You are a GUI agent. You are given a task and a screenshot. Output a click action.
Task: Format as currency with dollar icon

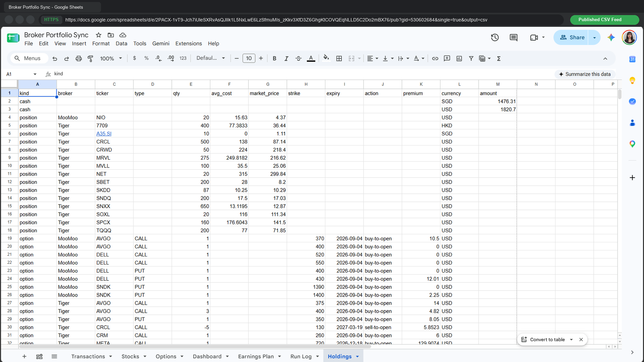135,58
